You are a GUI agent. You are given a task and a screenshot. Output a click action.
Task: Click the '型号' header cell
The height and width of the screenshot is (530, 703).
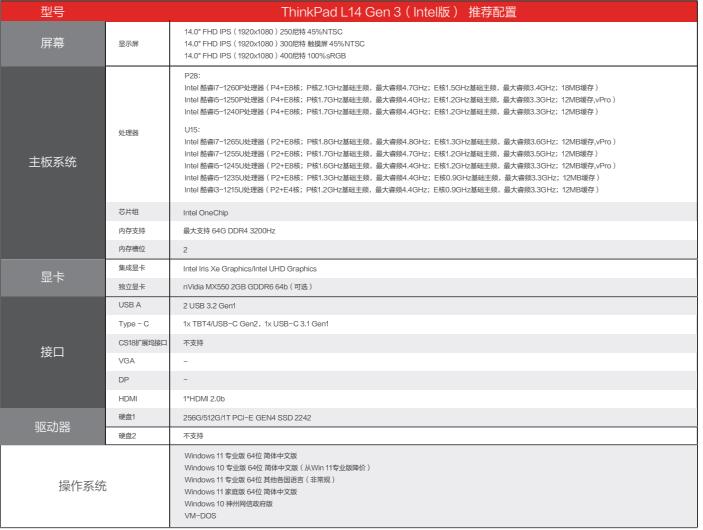pyautogui.click(x=52, y=12)
